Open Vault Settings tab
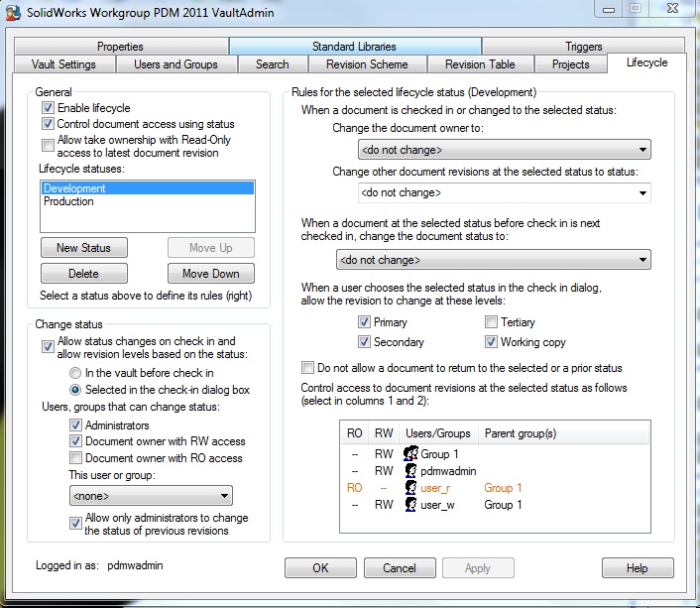Screen dimensions: 700x608 coord(63,64)
